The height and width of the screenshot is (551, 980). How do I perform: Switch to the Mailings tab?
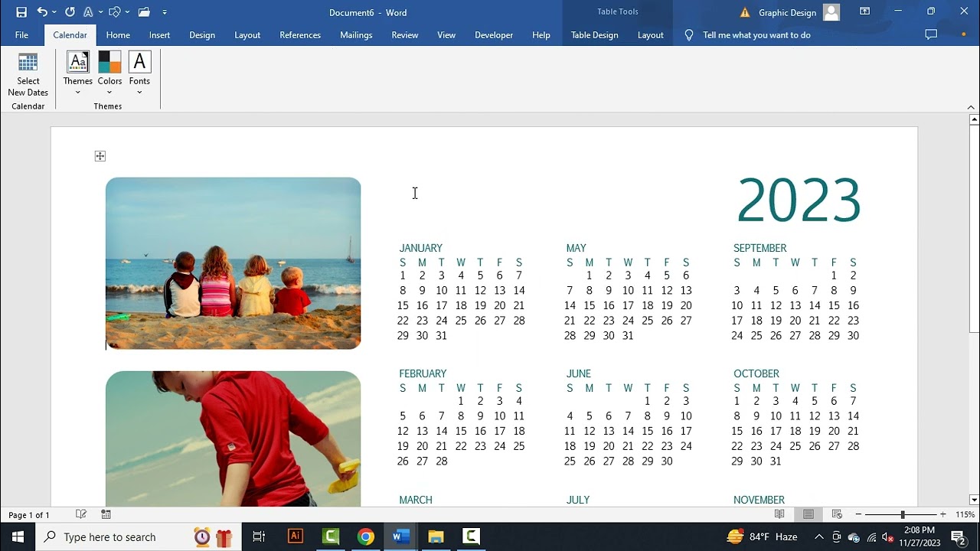pos(356,35)
